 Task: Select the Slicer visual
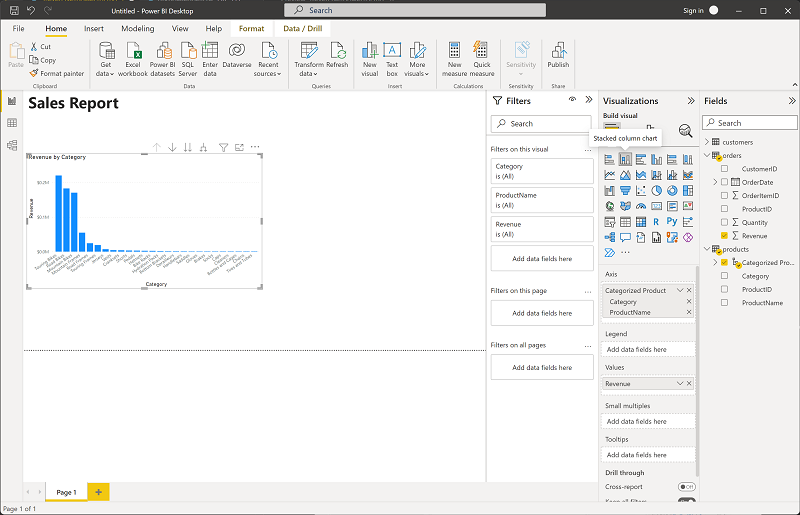tap(609, 222)
